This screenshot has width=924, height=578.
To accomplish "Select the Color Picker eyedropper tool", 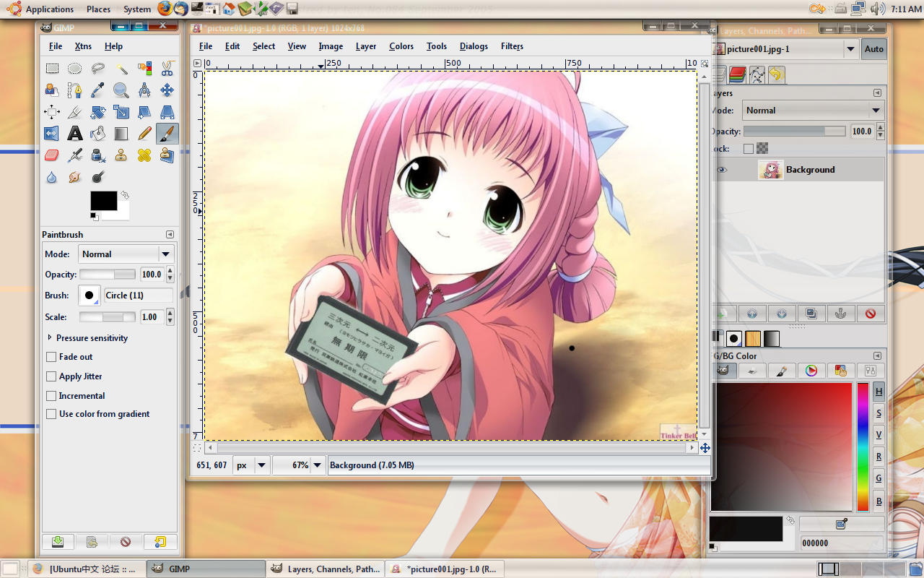I will pyautogui.click(x=97, y=90).
